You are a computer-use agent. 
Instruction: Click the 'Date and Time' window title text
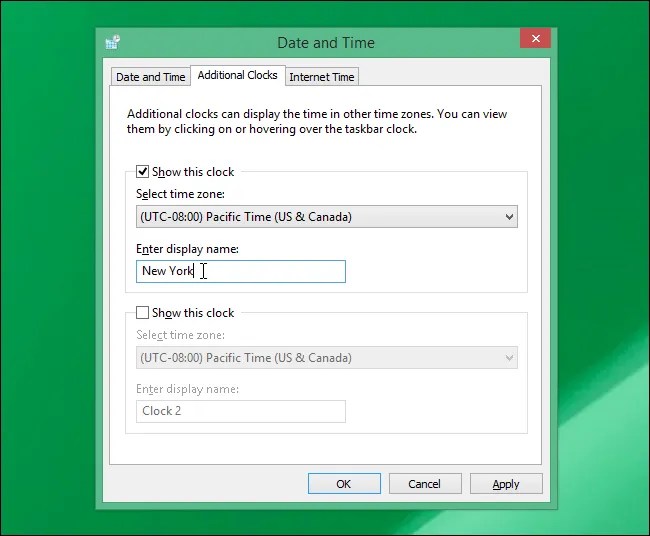[326, 43]
